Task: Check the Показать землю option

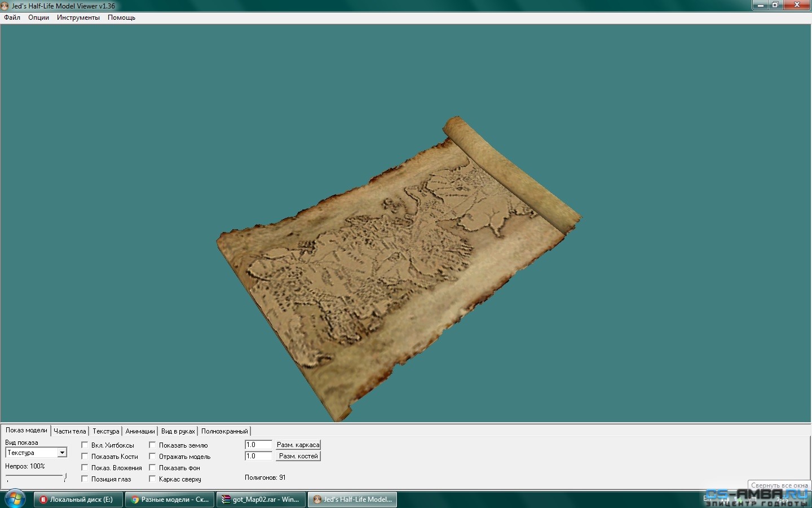Action: [x=152, y=445]
